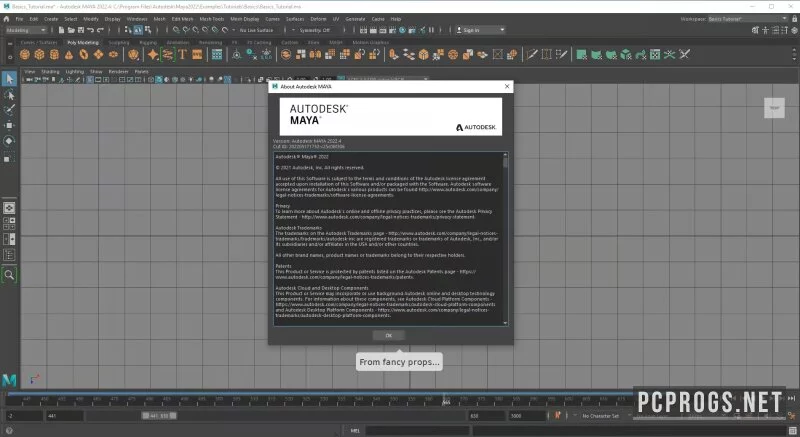Toggle the four view layout button

(9, 223)
